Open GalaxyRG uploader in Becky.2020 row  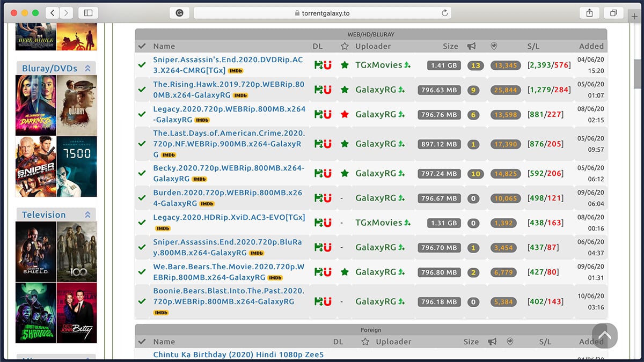point(375,173)
